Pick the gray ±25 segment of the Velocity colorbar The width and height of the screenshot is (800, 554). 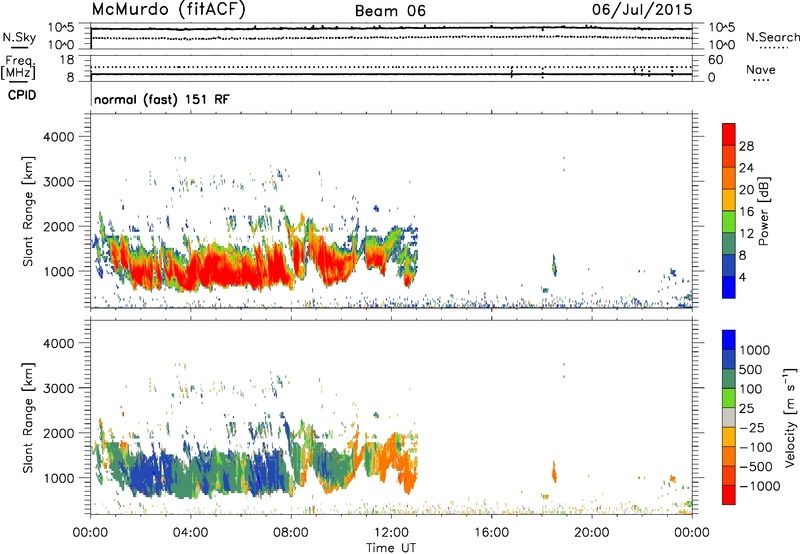click(x=729, y=417)
